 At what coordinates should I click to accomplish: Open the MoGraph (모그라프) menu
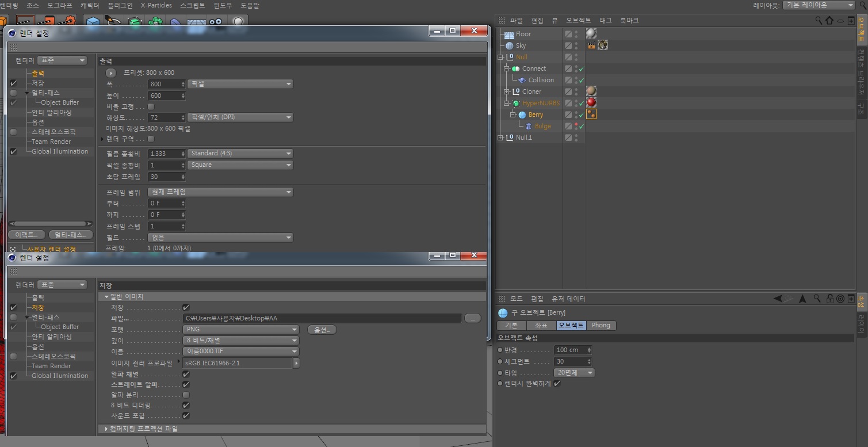[60, 5]
